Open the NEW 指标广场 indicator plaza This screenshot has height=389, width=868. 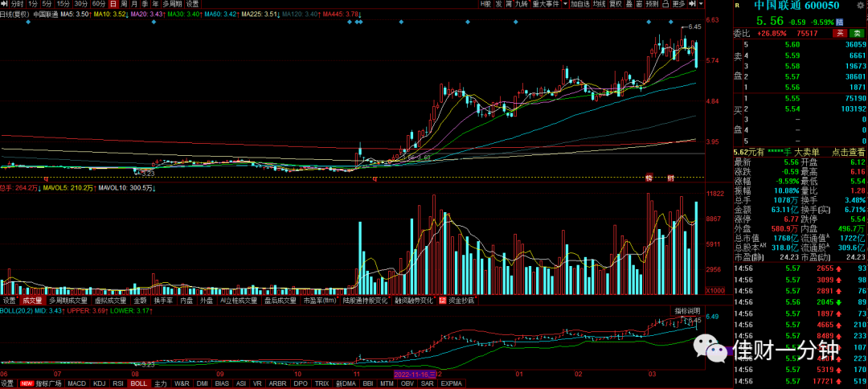pyautogui.click(x=40, y=383)
